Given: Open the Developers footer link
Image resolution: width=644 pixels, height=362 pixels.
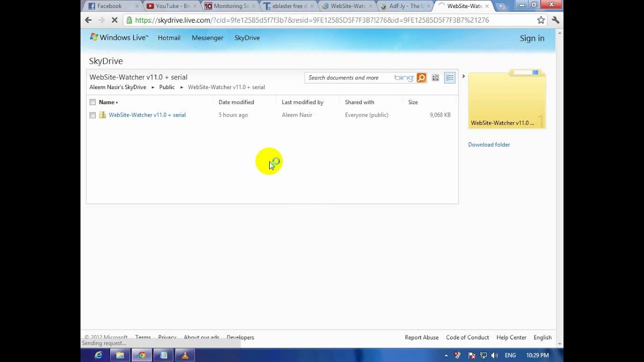Looking at the screenshot, I should coord(240,337).
